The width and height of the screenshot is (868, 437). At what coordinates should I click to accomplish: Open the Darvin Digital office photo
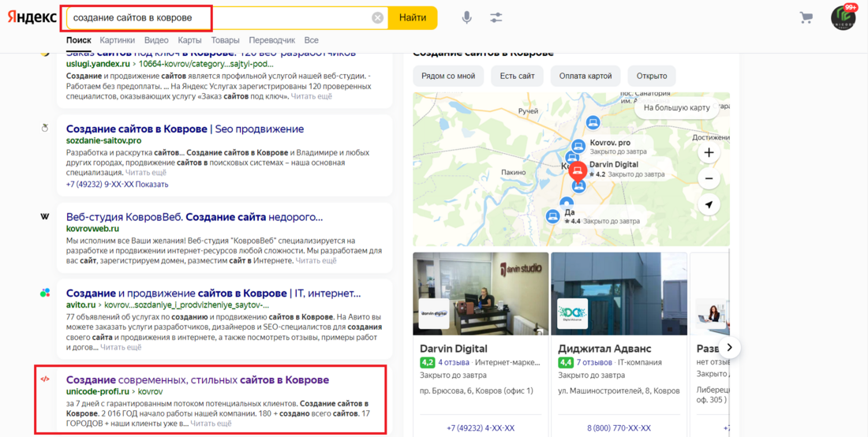tap(481, 293)
